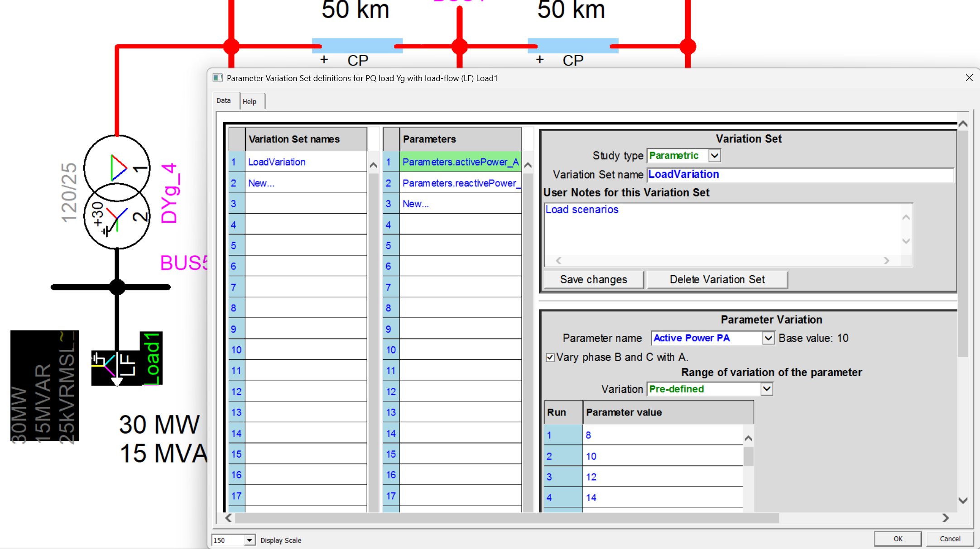Confirm the dialog with OK

click(x=898, y=539)
